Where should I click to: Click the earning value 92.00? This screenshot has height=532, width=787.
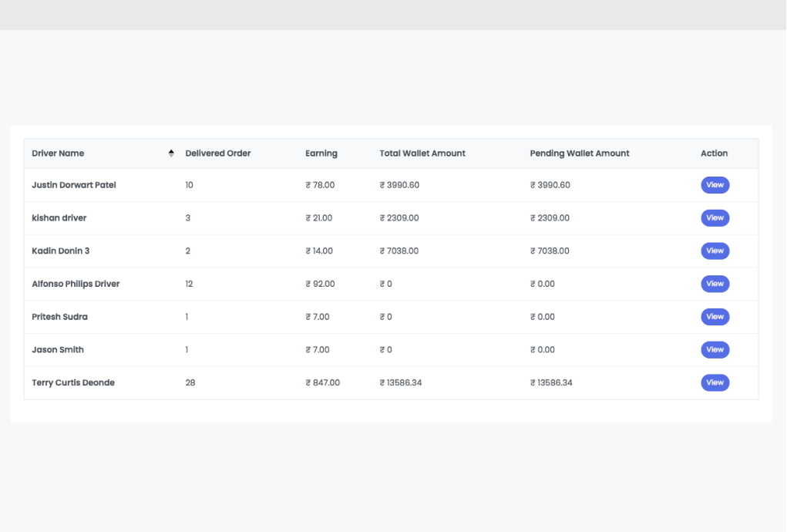point(320,284)
